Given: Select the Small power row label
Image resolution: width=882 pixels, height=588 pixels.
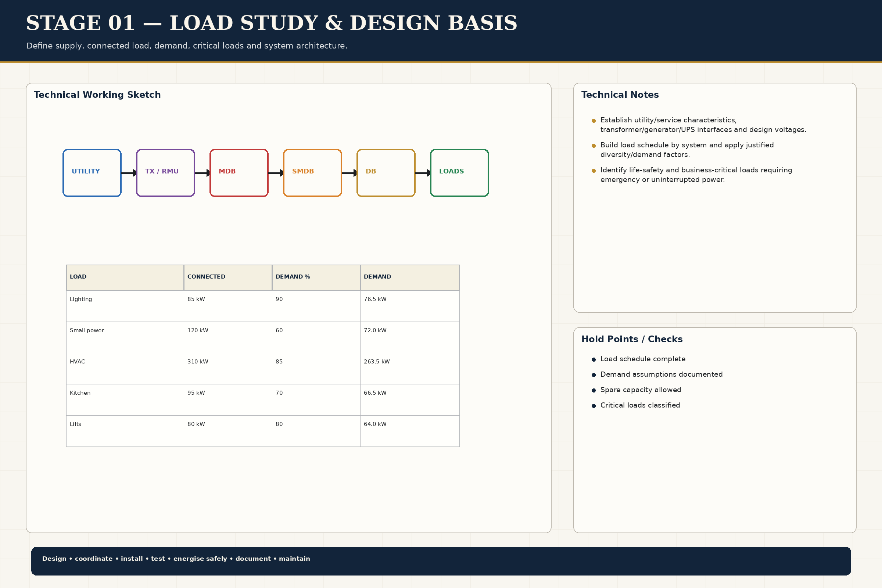Looking at the screenshot, I should tap(87, 330).
